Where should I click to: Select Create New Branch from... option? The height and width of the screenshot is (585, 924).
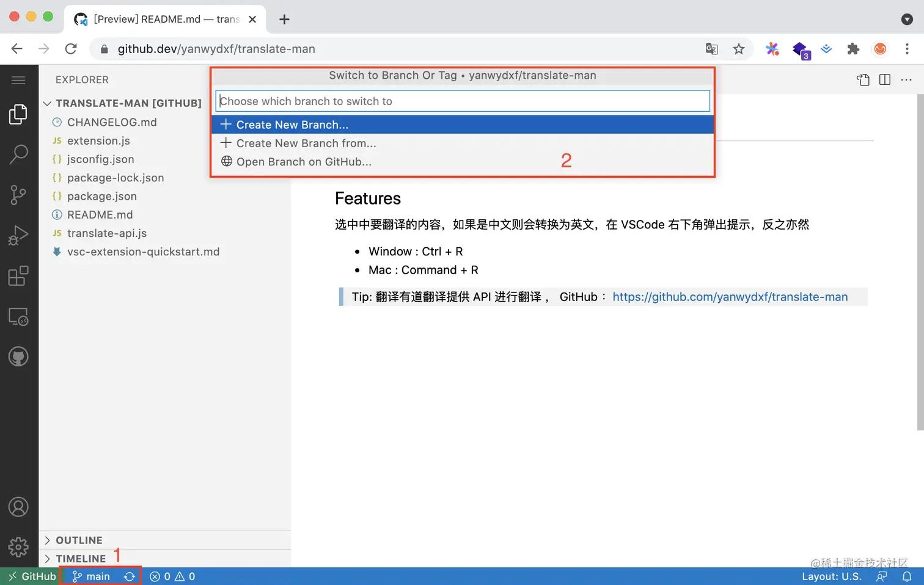(463, 143)
